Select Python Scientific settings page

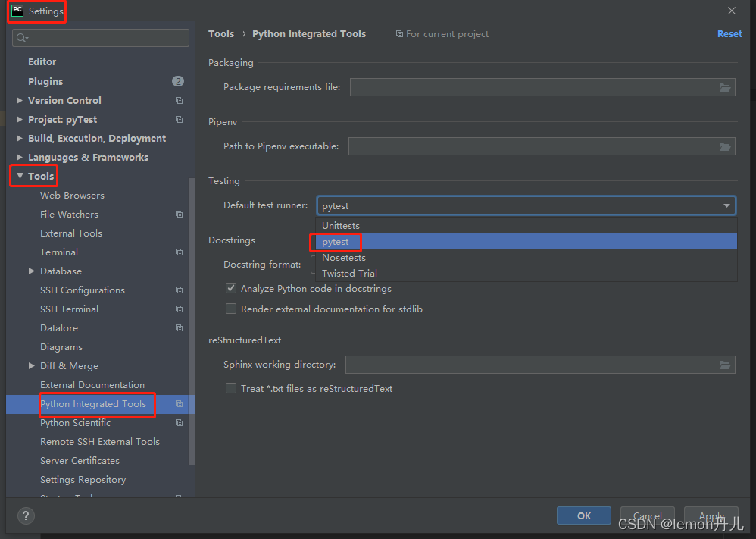coord(75,423)
